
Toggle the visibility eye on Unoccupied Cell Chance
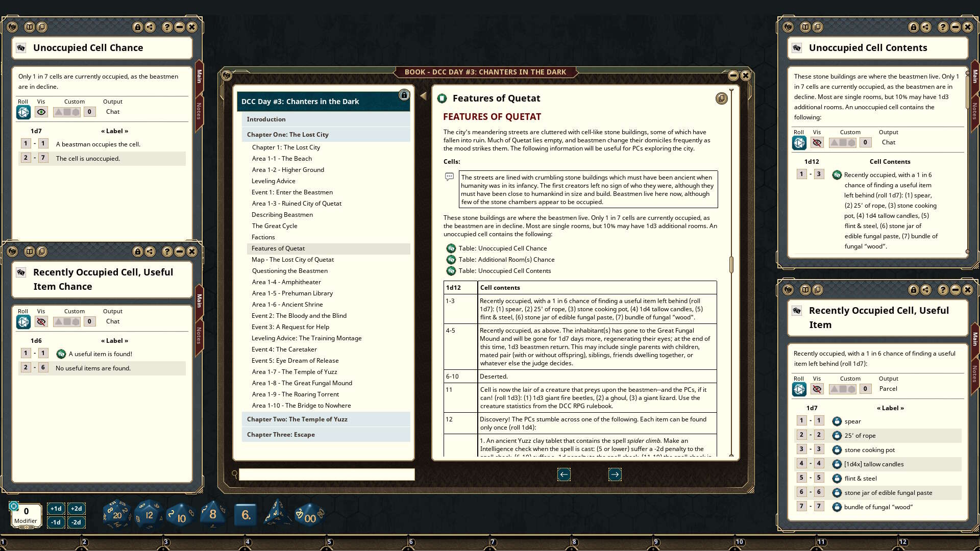pos(41,112)
